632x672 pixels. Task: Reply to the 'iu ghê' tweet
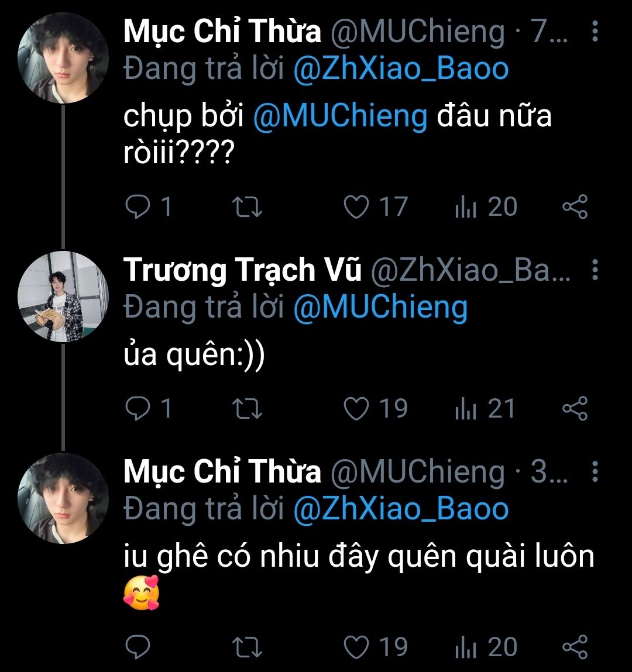(138, 647)
